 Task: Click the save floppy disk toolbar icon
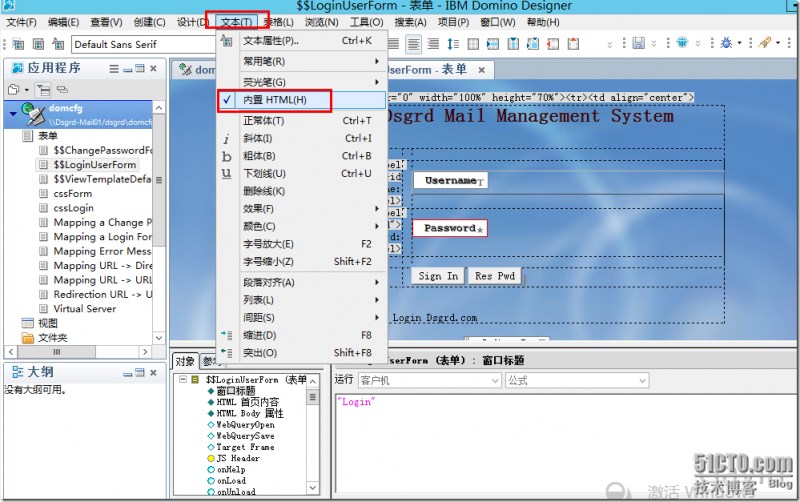638,43
